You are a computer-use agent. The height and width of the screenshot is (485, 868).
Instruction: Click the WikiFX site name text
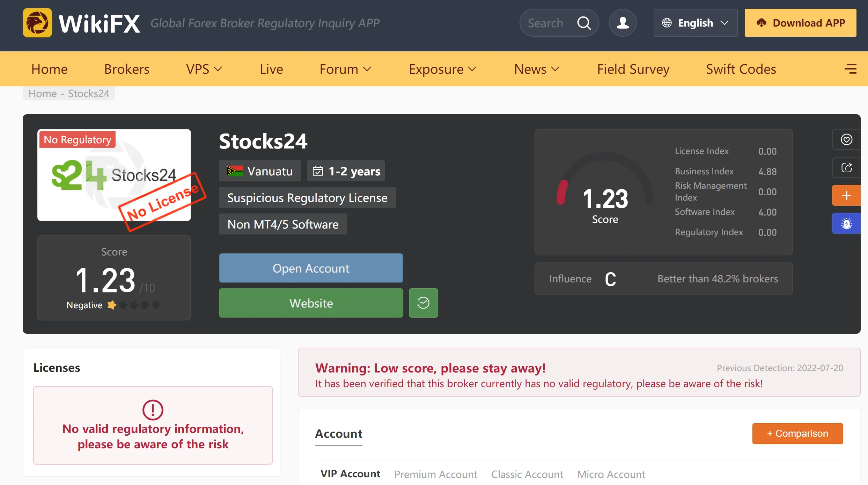100,24
